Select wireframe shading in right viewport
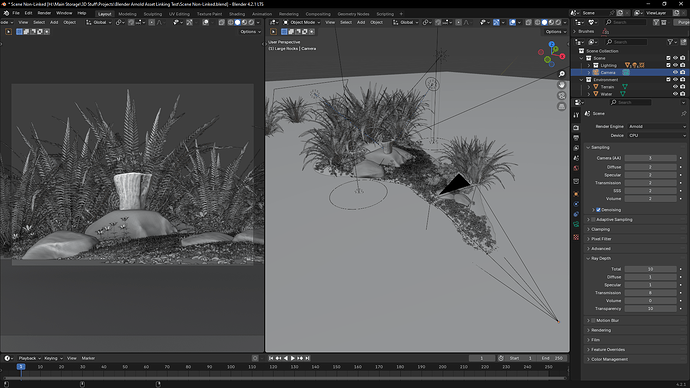The height and width of the screenshot is (388, 690). [x=537, y=22]
